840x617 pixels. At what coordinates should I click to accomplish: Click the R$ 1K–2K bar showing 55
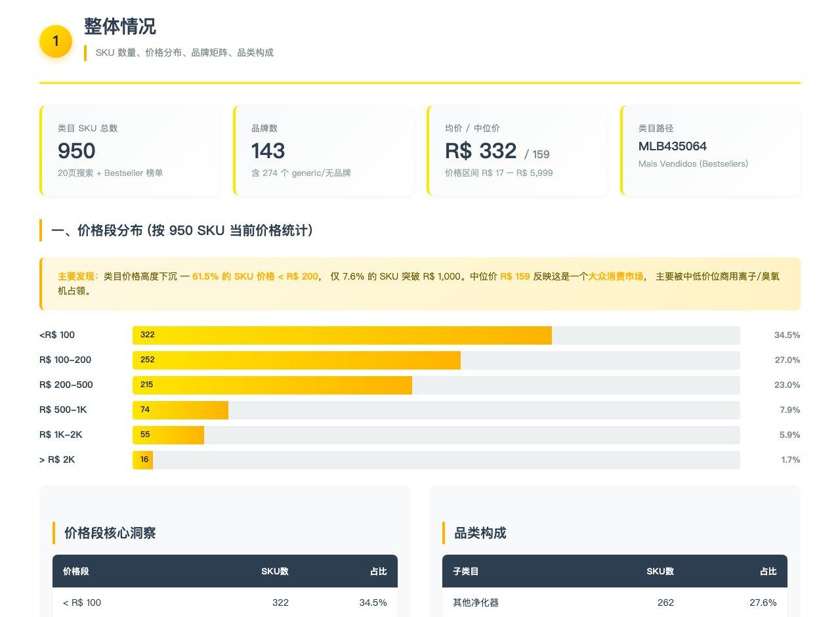click(x=168, y=435)
